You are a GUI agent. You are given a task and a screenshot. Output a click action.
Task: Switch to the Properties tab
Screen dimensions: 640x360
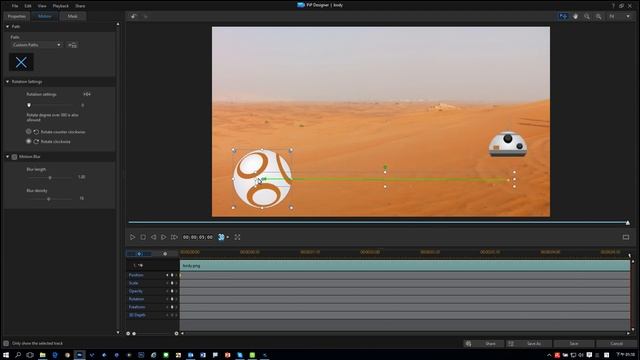click(17, 16)
